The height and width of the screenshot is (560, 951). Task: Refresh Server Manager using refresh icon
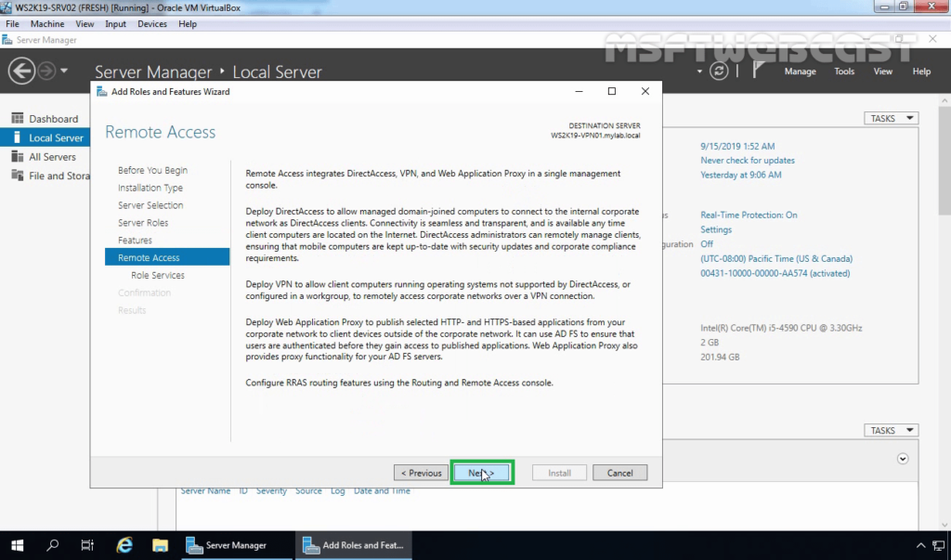click(719, 71)
